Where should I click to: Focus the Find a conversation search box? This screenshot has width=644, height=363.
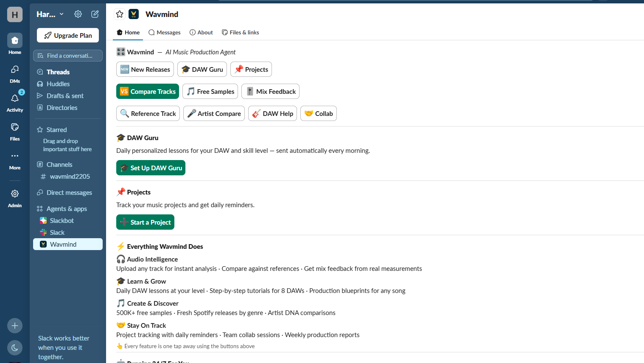tap(68, 56)
